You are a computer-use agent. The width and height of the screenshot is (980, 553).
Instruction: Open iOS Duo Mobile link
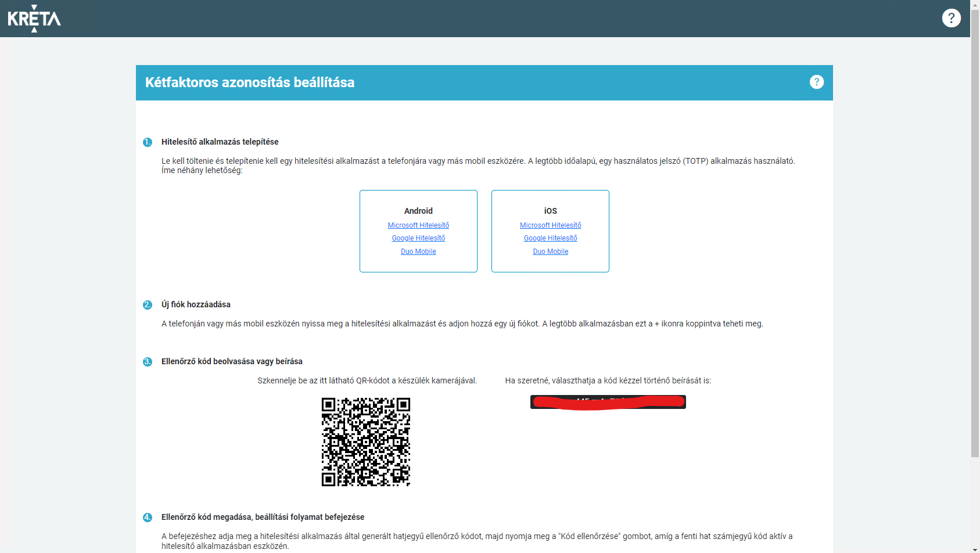click(550, 252)
